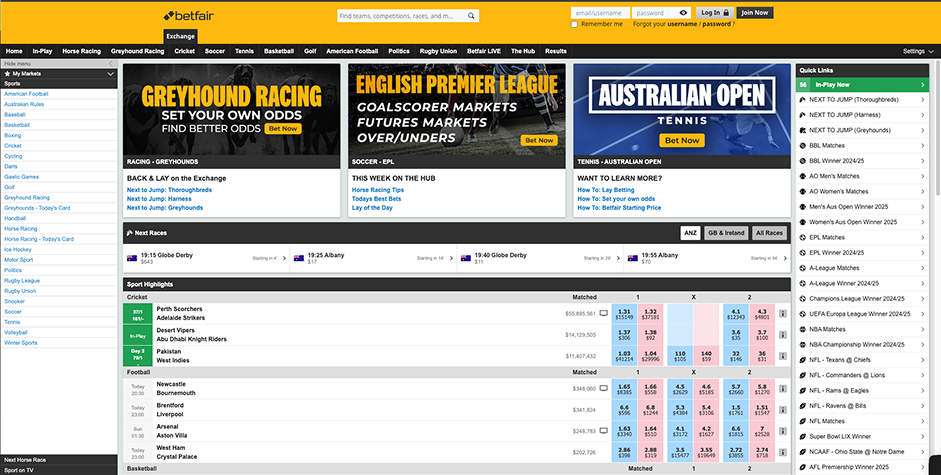941x475 pixels.
Task: Click live TV icon for Arsenal Aston Villa
Action: tap(603, 431)
